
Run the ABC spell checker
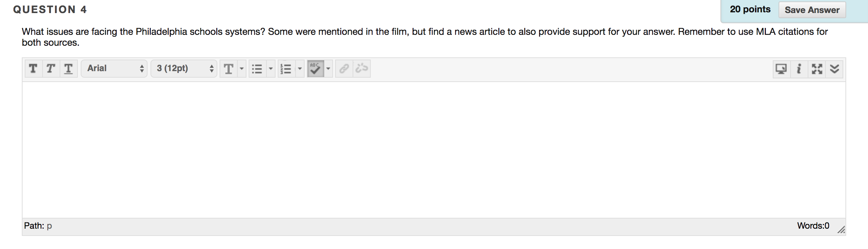[x=315, y=69]
